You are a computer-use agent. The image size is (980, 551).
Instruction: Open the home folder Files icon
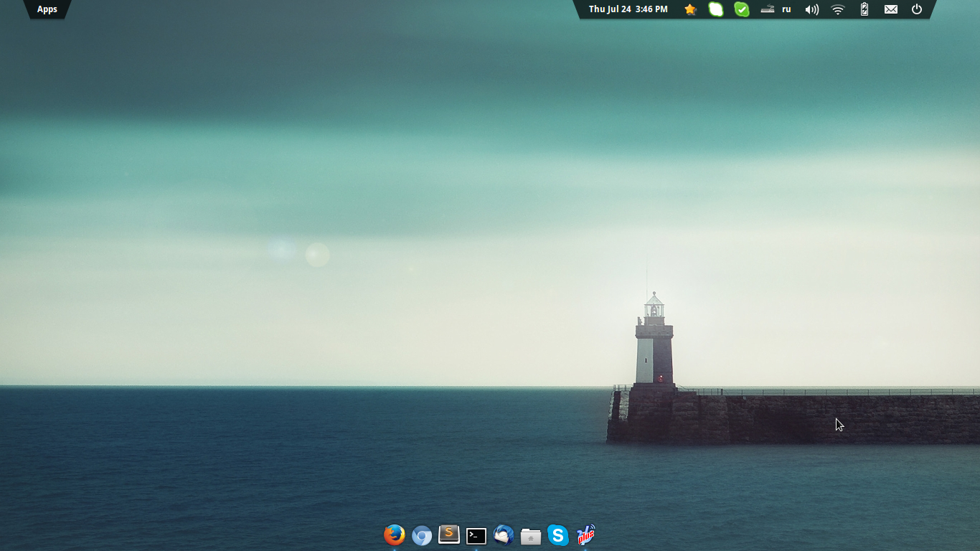coord(531,536)
